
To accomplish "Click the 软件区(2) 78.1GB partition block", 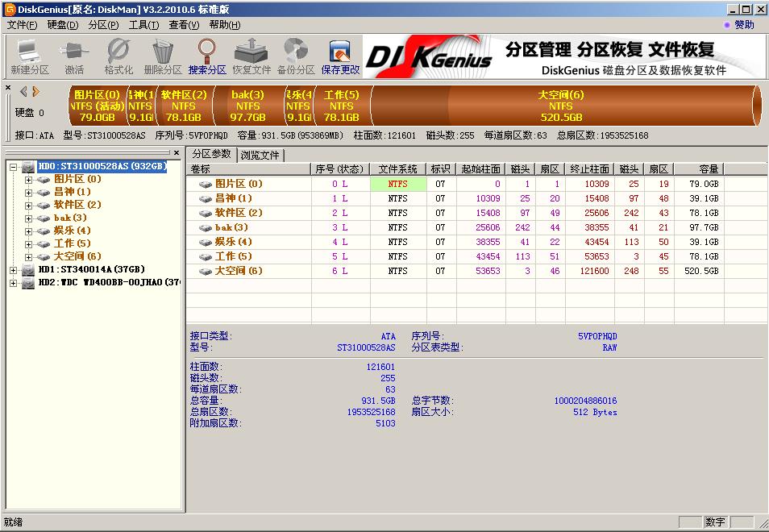I will tap(184, 106).
